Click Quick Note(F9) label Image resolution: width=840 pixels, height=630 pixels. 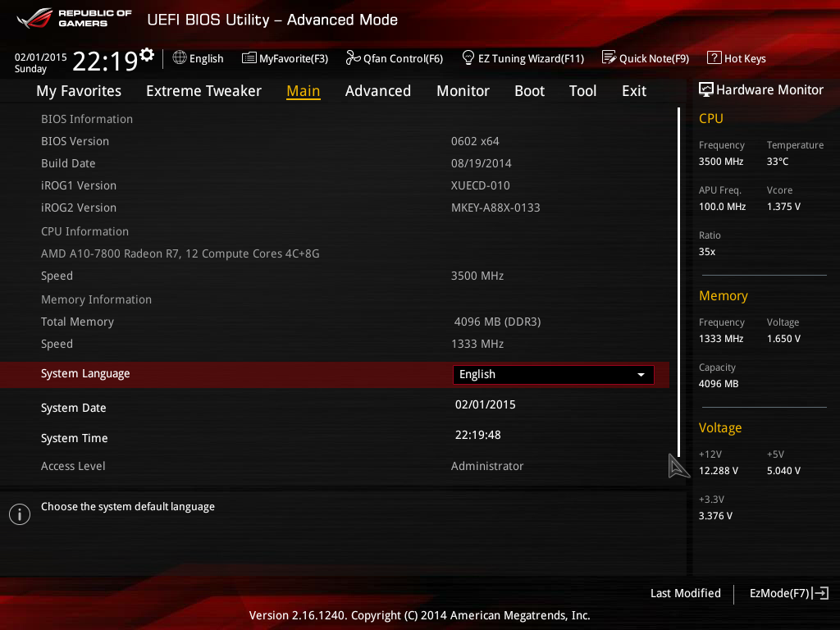tap(654, 58)
